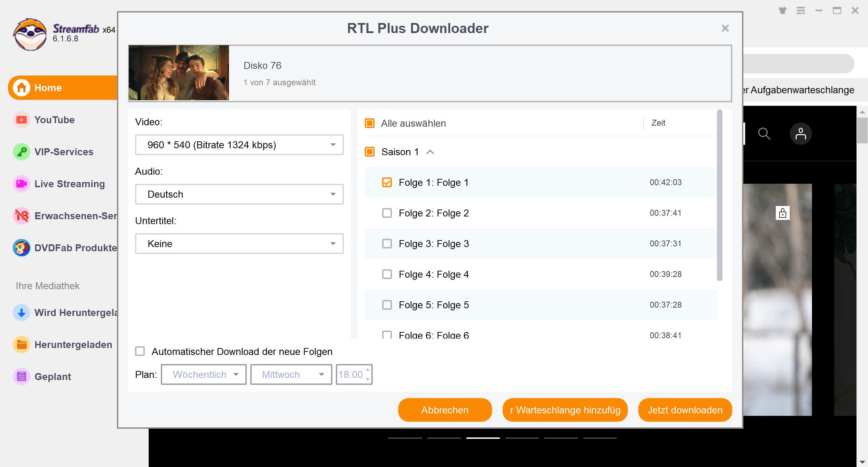Click the episode list scrollbar

point(720,195)
